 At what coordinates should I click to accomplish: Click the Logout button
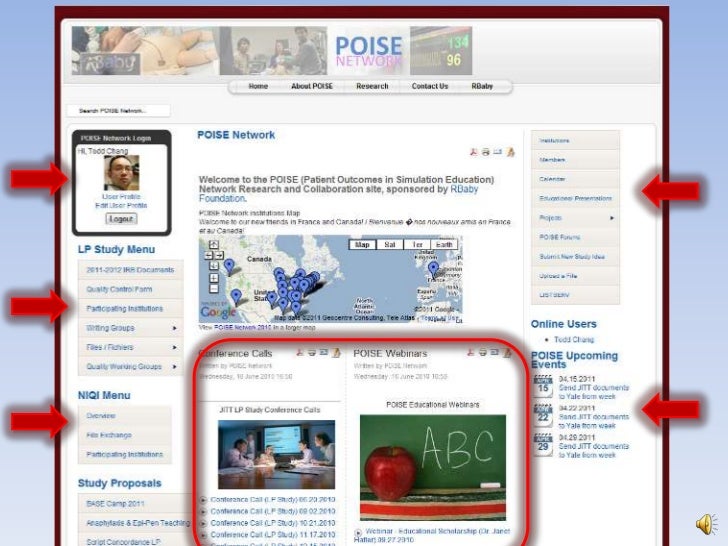click(x=121, y=219)
